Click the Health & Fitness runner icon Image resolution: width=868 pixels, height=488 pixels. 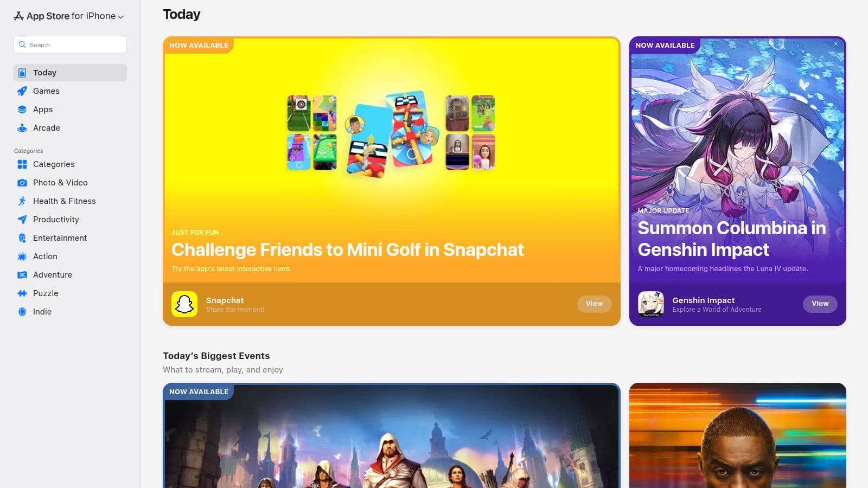point(22,201)
